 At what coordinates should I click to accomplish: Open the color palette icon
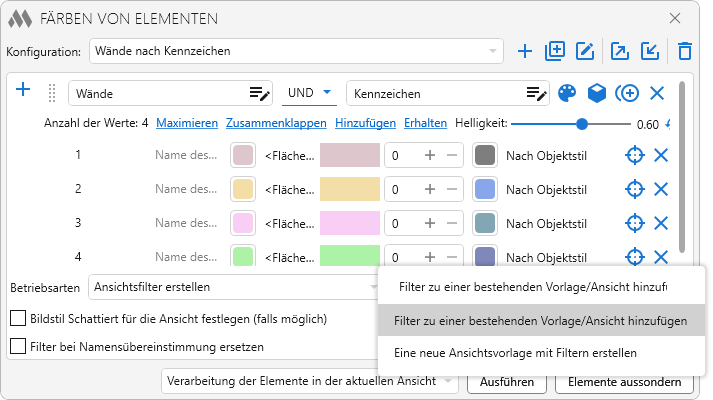pyautogui.click(x=567, y=93)
